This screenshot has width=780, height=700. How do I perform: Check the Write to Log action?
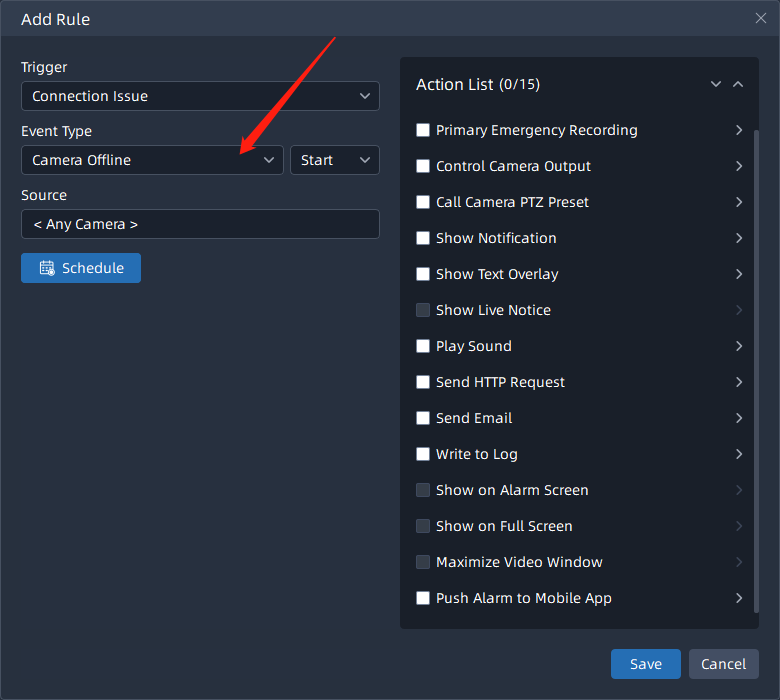[423, 454]
